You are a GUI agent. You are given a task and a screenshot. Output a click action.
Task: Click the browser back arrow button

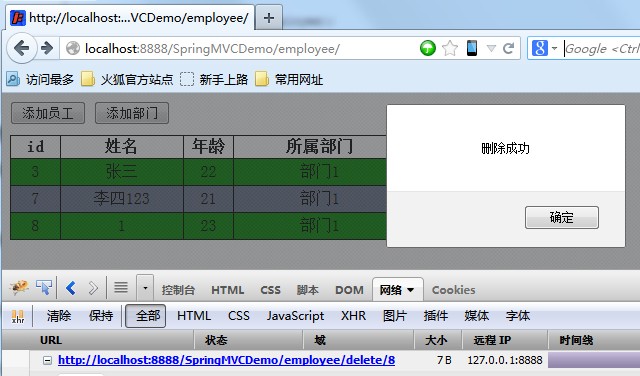(x=21, y=48)
